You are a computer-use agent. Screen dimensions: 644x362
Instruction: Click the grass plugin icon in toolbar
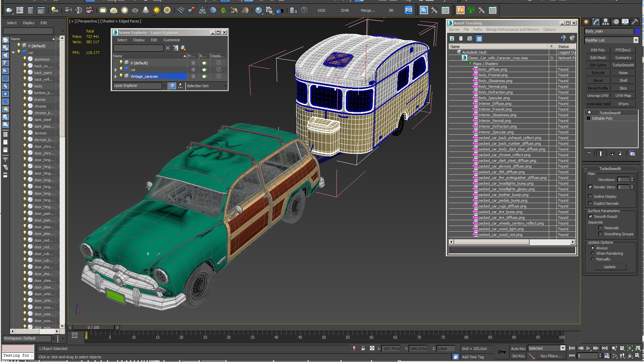(x=223, y=10)
